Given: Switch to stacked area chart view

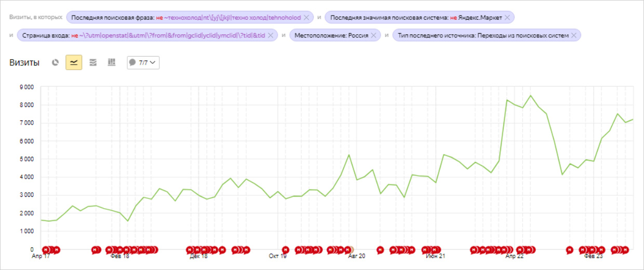Looking at the screenshot, I should coord(93,63).
